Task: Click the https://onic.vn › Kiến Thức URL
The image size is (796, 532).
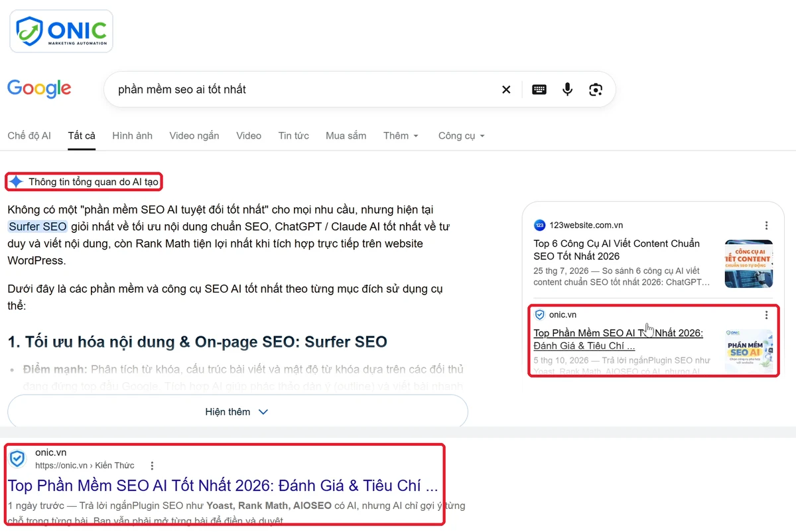Action: pos(85,466)
